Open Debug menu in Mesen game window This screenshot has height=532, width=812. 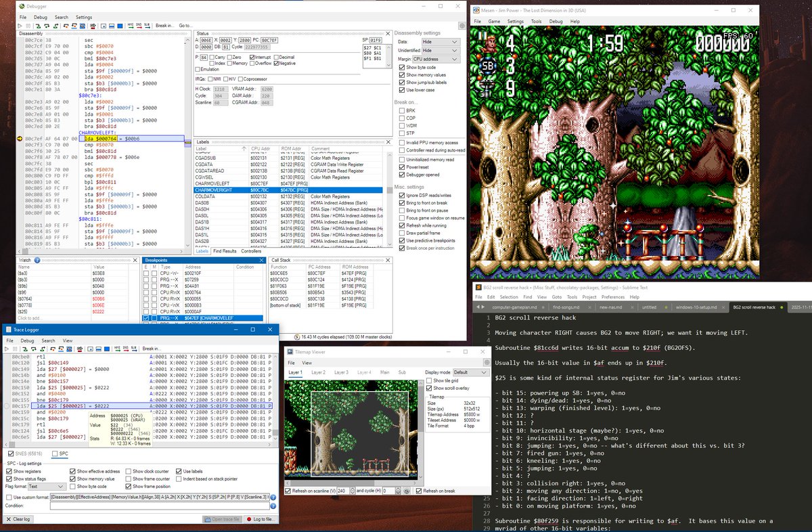(x=556, y=21)
